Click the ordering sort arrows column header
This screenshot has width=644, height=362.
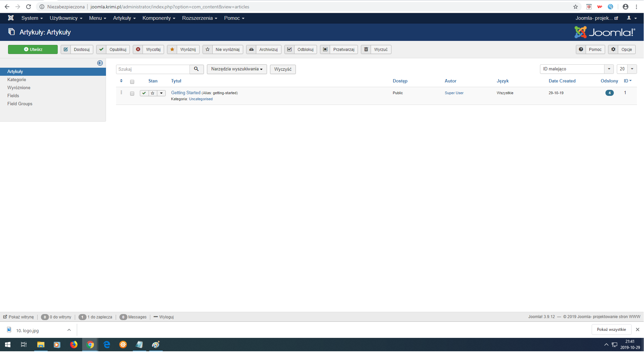[x=121, y=81]
